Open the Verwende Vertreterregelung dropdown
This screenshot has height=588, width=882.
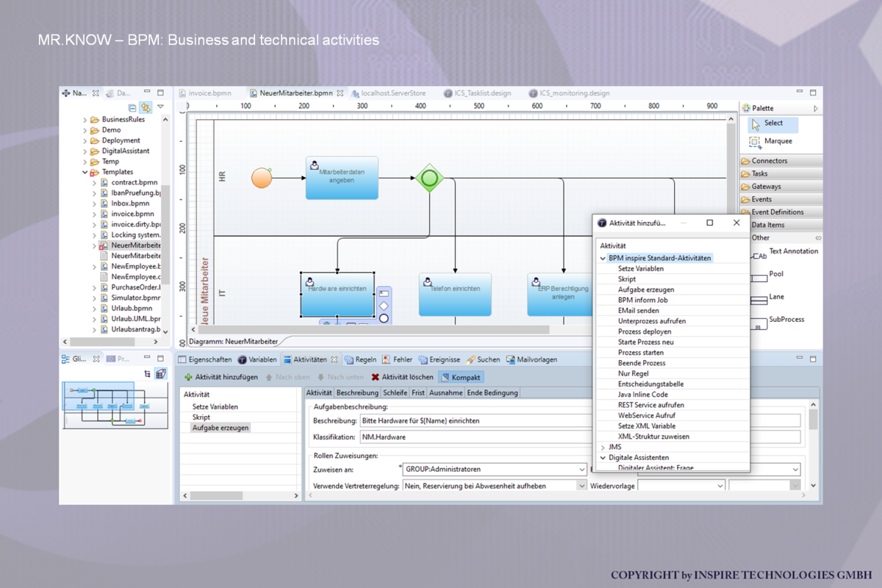tap(582, 486)
